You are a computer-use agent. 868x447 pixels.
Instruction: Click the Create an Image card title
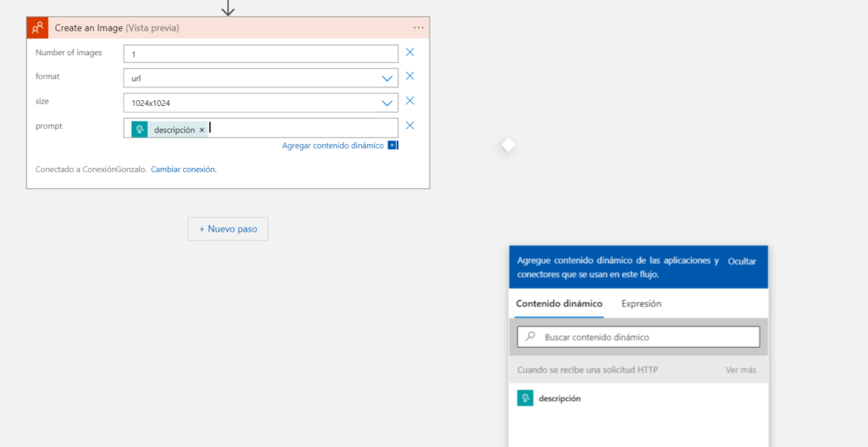click(x=117, y=28)
